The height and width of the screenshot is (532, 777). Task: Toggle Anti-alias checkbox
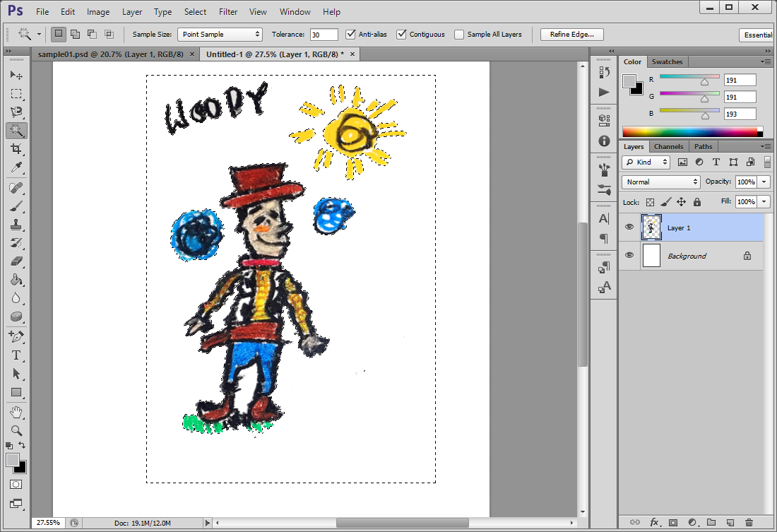click(x=351, y=34)
